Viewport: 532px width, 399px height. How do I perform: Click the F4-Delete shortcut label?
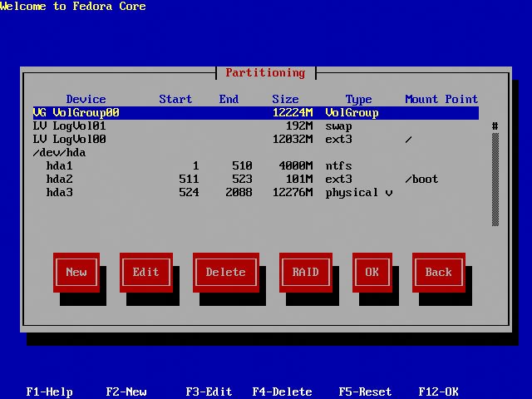[x=283, y=392]
